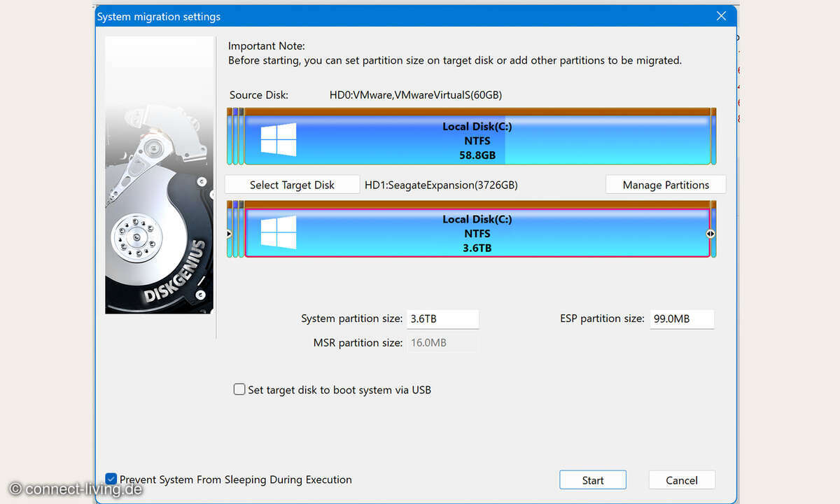The height and width of the screenshot is (504, 840).
Task: Click the Important Note heading text
Action: tap(267, 45)
